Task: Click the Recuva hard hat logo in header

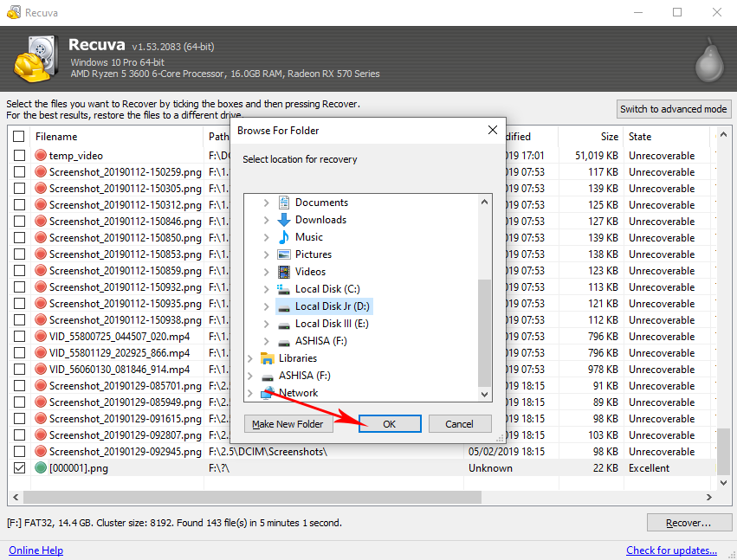Action: [x=36, y=59]
